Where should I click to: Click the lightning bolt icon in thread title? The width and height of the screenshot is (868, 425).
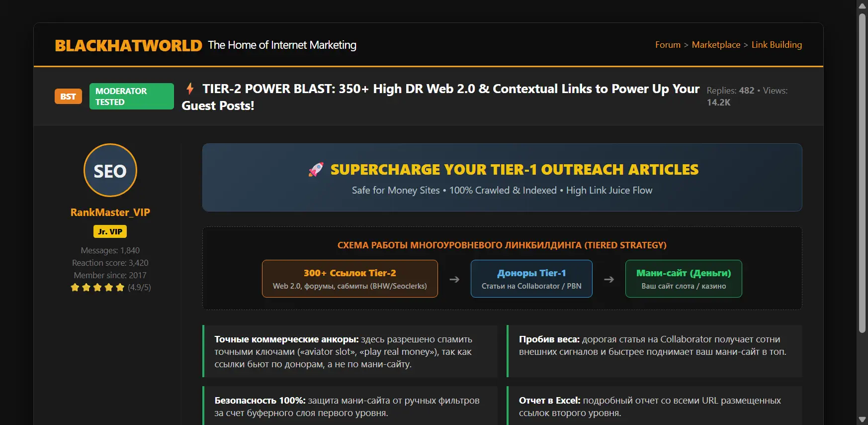[190, 89]
